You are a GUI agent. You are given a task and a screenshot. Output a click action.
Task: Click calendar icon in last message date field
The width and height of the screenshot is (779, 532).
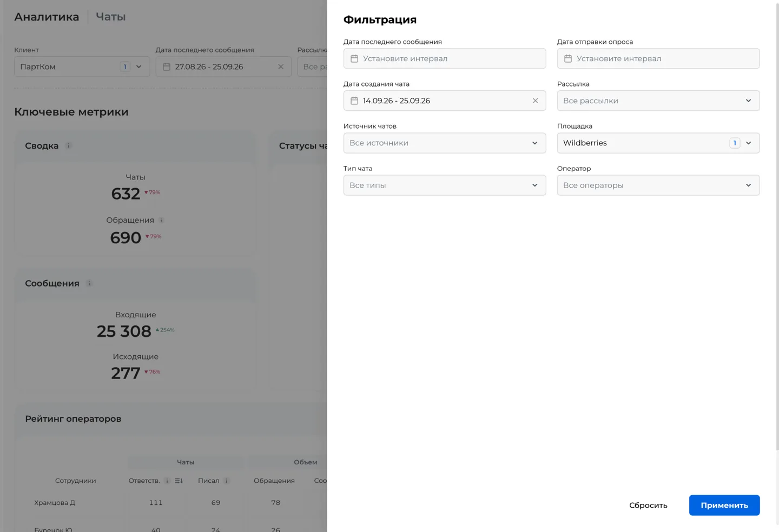tap(354, 58)
